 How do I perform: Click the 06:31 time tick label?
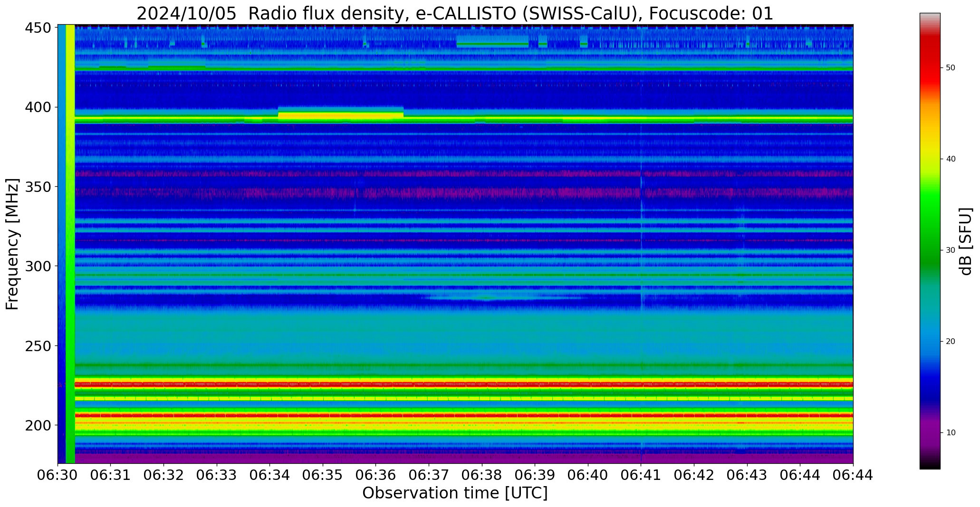coord(111,475)
